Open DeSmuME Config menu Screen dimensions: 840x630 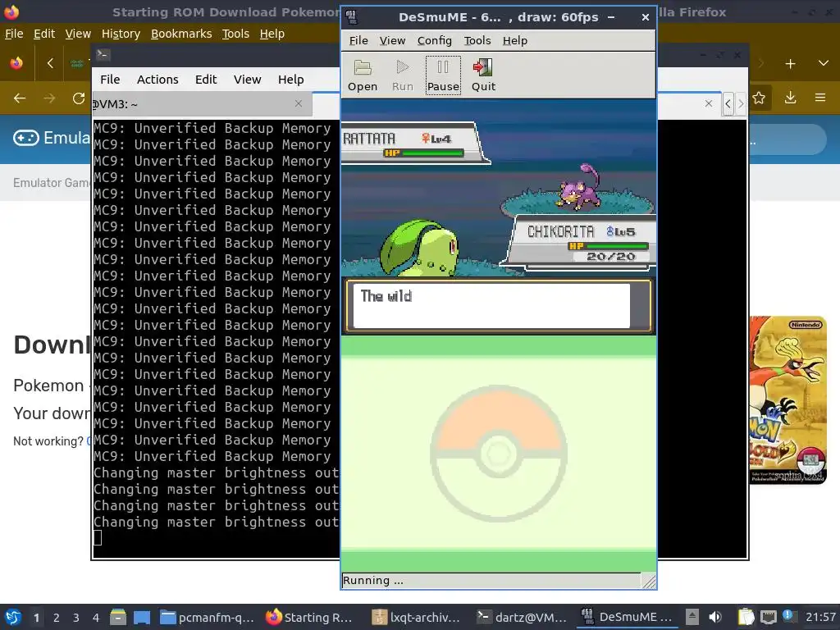tap(435, 41)
